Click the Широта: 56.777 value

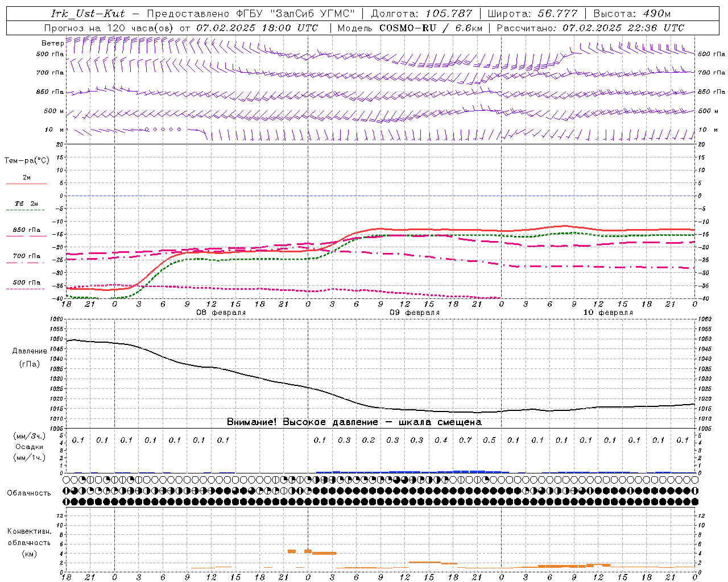(x=533, y=14)
